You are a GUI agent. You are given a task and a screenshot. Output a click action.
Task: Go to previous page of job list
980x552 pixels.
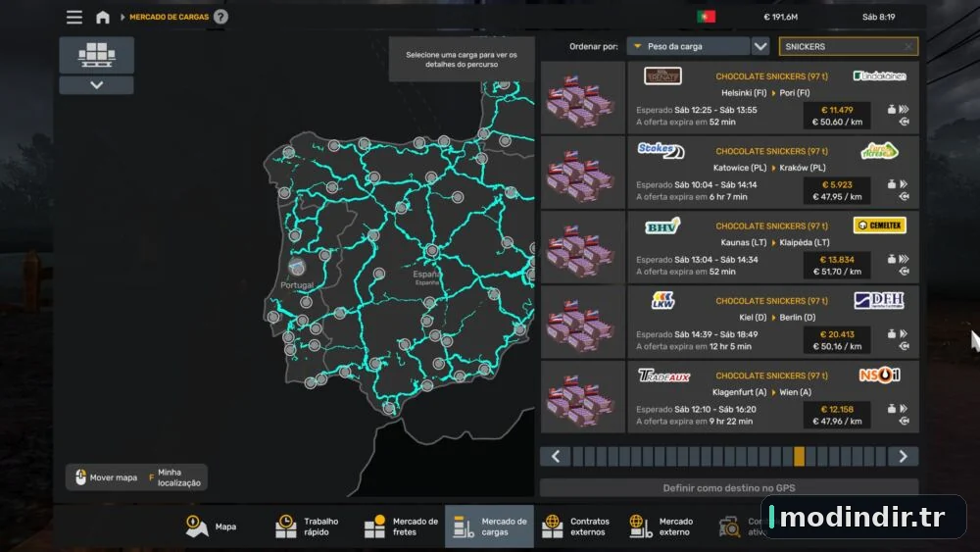tap(556, 456)
